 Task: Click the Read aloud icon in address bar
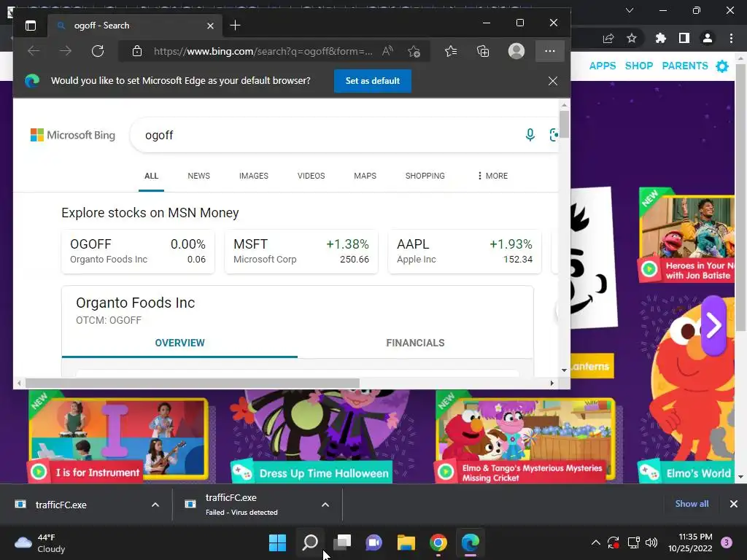point(388,51)
